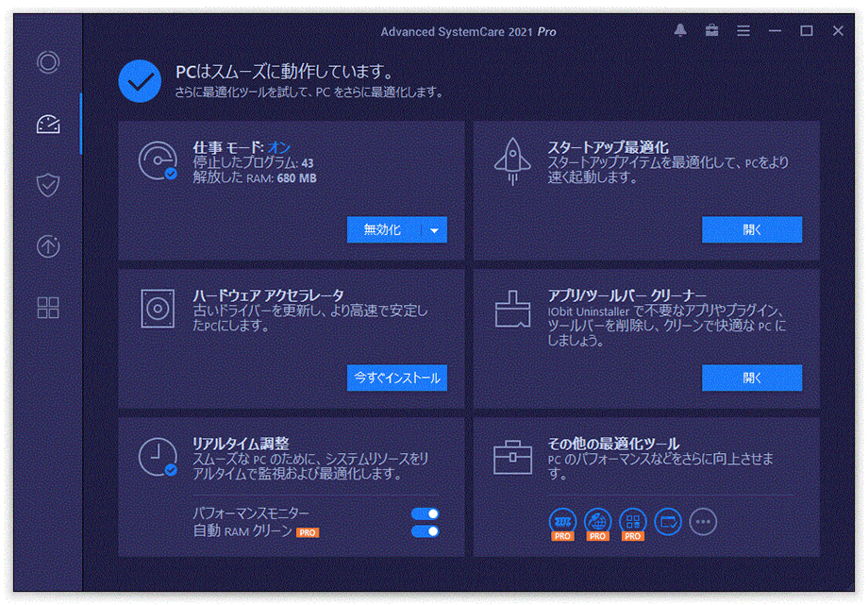The height and width of the screenshot is (605, 868).
Task: Open スタートアップ最適化 with 開く button
Action: pos(752,229)
